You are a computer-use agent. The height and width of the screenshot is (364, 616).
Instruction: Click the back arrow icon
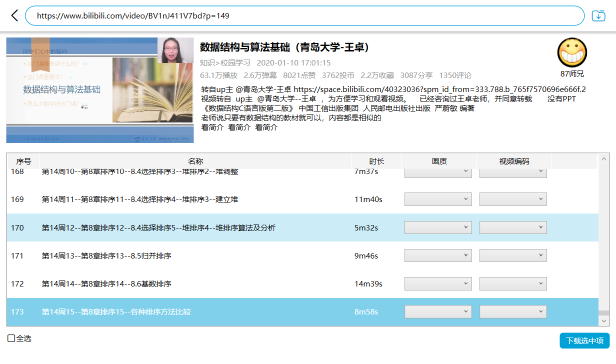[x=14, y=15]
